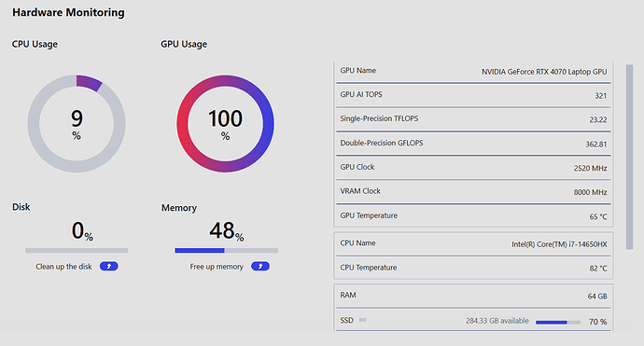Click the Memory 48% reading

[226, 231]
